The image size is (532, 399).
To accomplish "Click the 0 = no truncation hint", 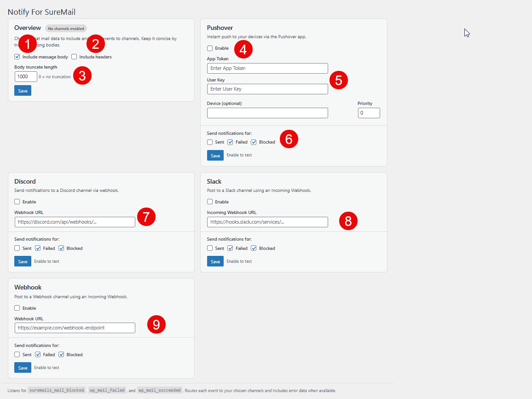I will click(55, 77).
